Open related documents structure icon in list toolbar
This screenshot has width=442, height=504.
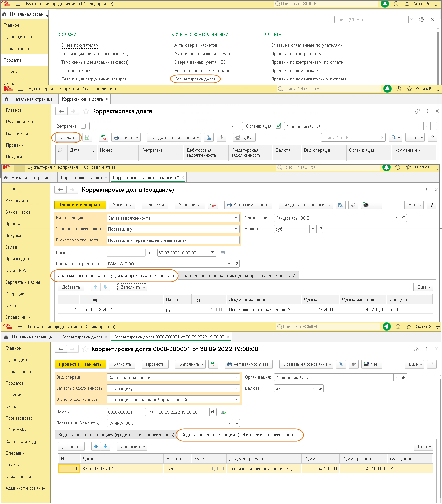click(x=208, y=138)
